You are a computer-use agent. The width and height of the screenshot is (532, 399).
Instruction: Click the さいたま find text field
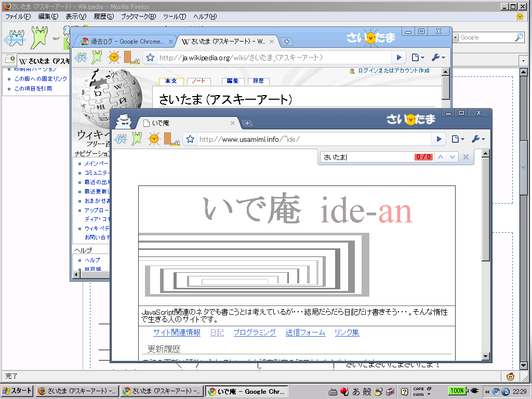click(x=366, y=157)
